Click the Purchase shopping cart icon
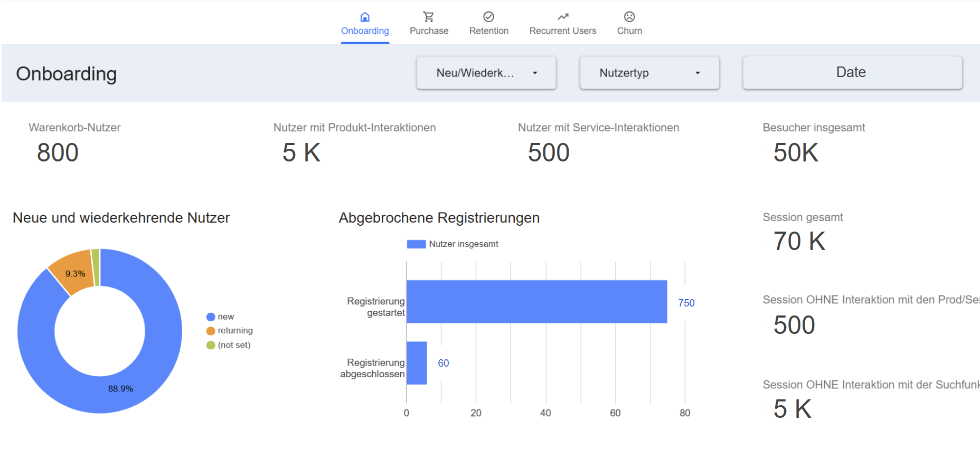Viewport: 980px width, 450px height. (429, 17)
